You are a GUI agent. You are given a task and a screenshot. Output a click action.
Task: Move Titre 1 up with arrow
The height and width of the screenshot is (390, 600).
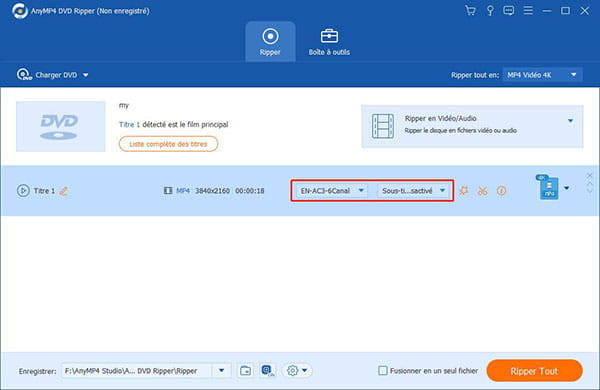click(x=590, y=183)
